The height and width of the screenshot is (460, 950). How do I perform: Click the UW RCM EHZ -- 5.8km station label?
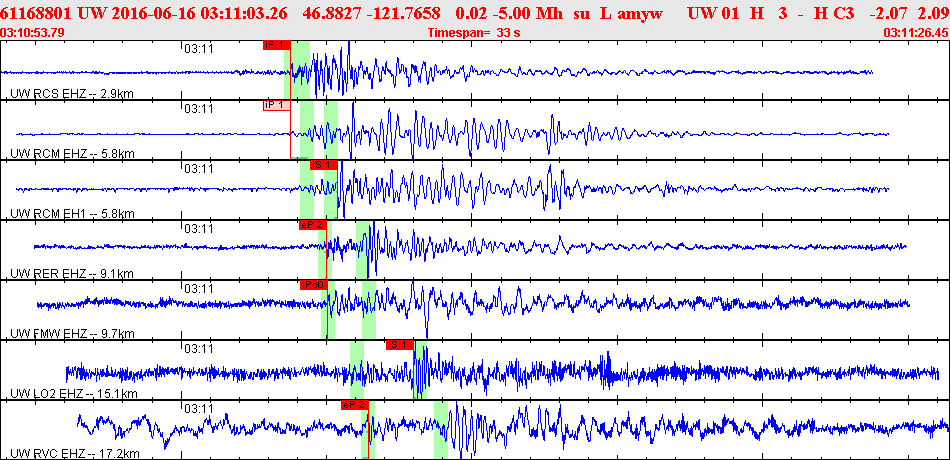[x=72, y=154]
